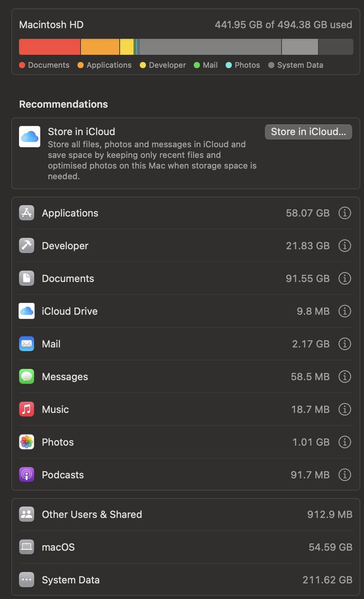Select the orange Applications segment of storage bar
This screenshot has height=599, width=364.
click(100, 47)
